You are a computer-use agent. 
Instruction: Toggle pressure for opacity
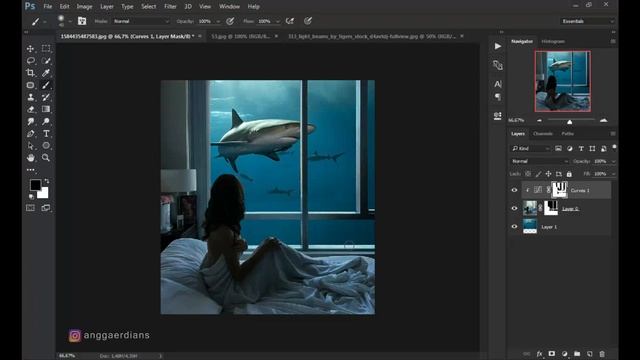tap(230, 21)
